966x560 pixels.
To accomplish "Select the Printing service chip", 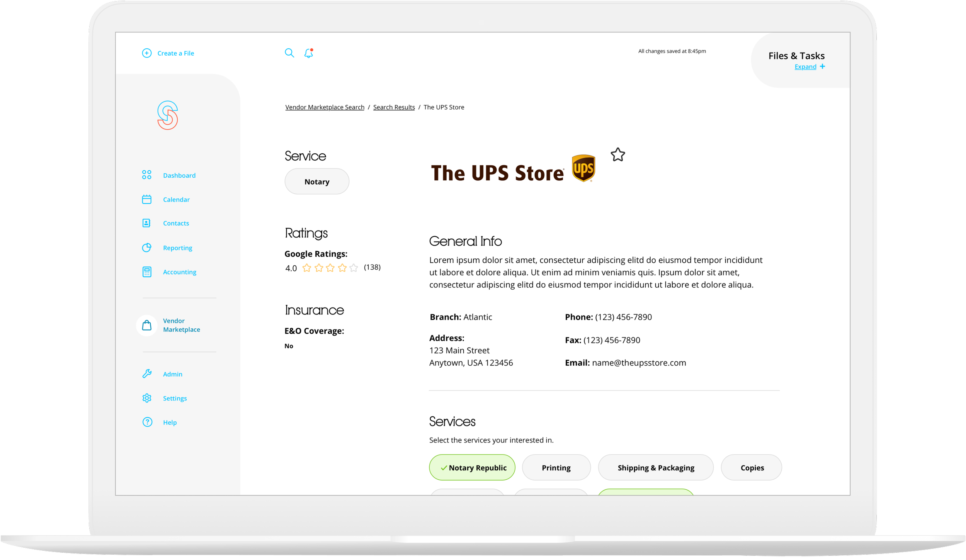I will (x=556, y=467).
